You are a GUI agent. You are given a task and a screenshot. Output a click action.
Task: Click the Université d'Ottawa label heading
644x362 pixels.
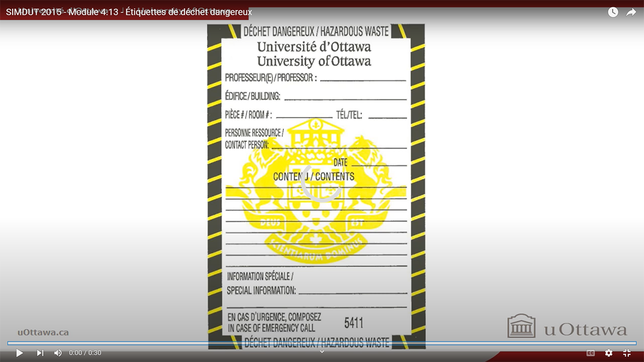[x=314, y=47]
